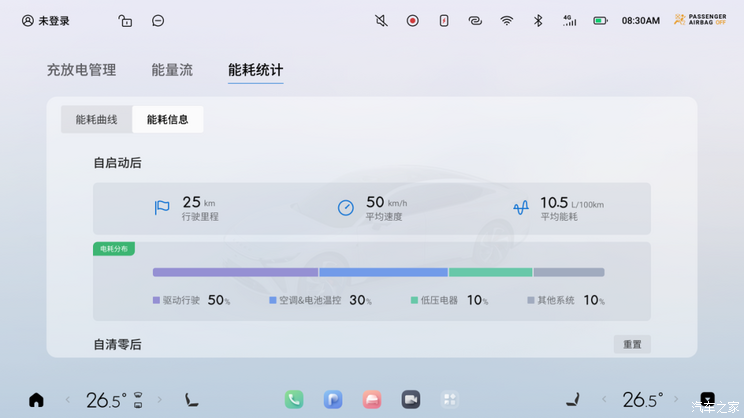
Task: Toggle the muted speaker icon
Action: point(381,21)
